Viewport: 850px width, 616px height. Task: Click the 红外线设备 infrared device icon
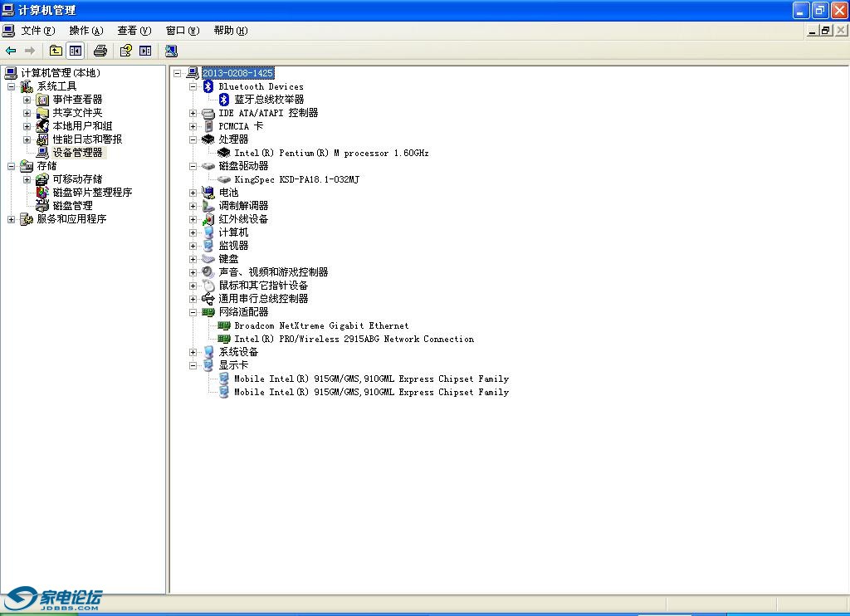tap(208, 219)
